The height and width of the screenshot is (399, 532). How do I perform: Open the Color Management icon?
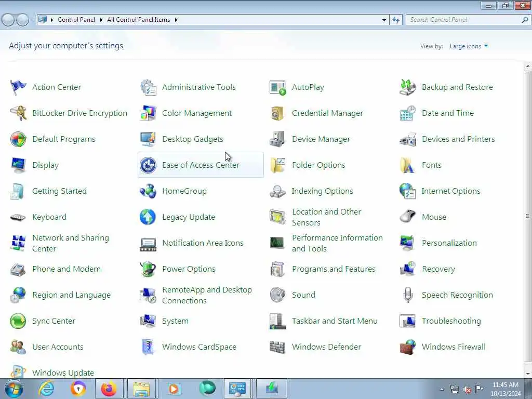click(148, 113)
